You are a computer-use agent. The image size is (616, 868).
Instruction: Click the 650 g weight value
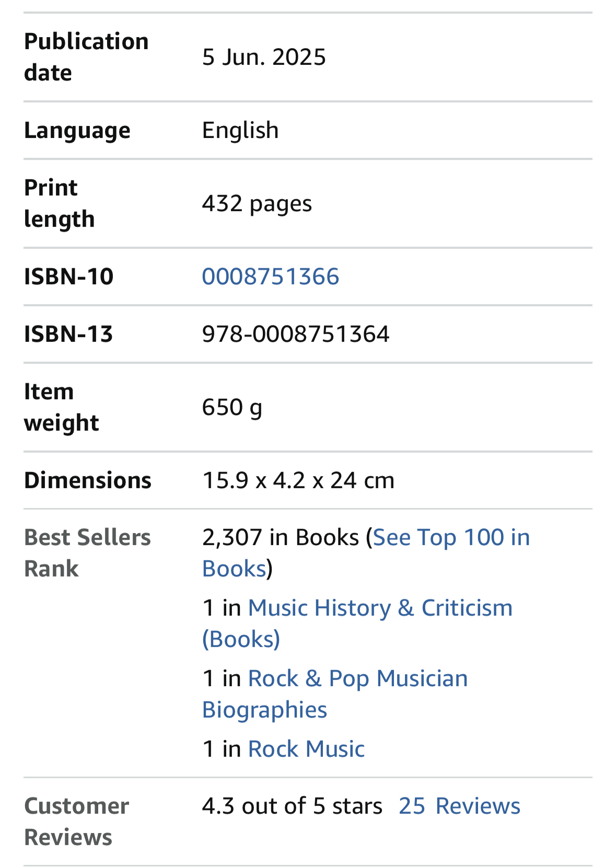[232, 407]
